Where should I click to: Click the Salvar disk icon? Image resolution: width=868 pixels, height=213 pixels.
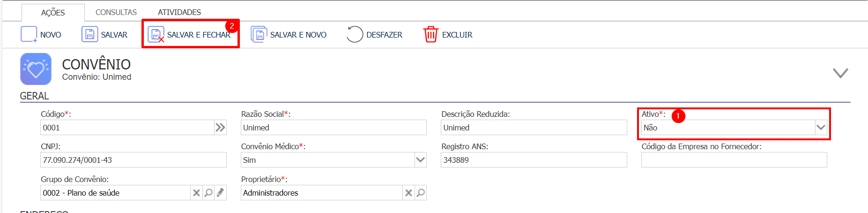[x=89, y=35]
